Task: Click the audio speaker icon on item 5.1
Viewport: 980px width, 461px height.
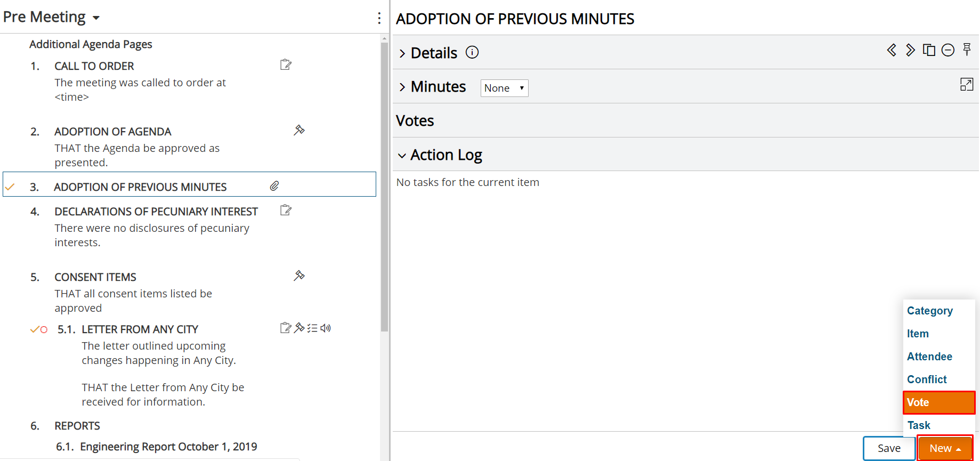Action: coord(326,328)
